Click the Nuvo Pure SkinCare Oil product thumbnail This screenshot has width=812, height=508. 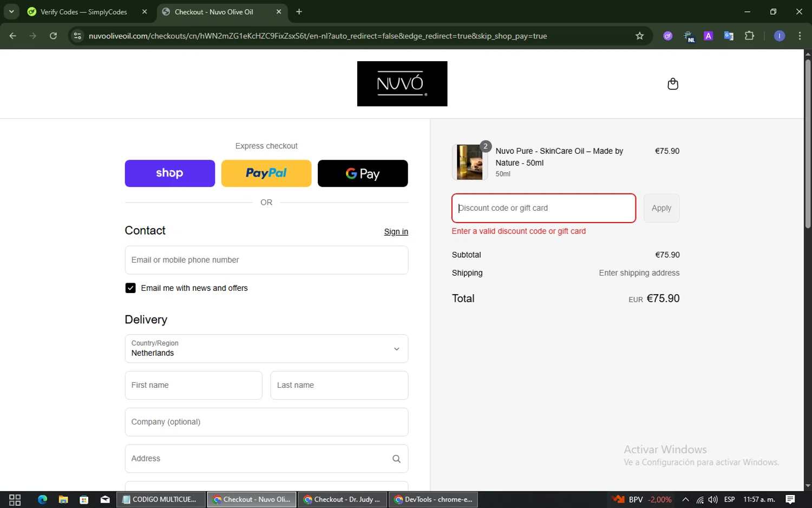469,162
